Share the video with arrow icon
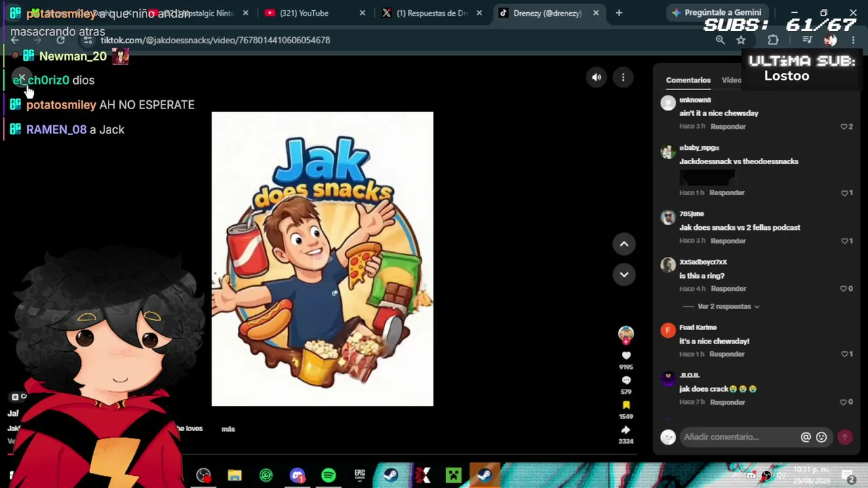This screenshot has height=488, width=868. tap(626, 430)
